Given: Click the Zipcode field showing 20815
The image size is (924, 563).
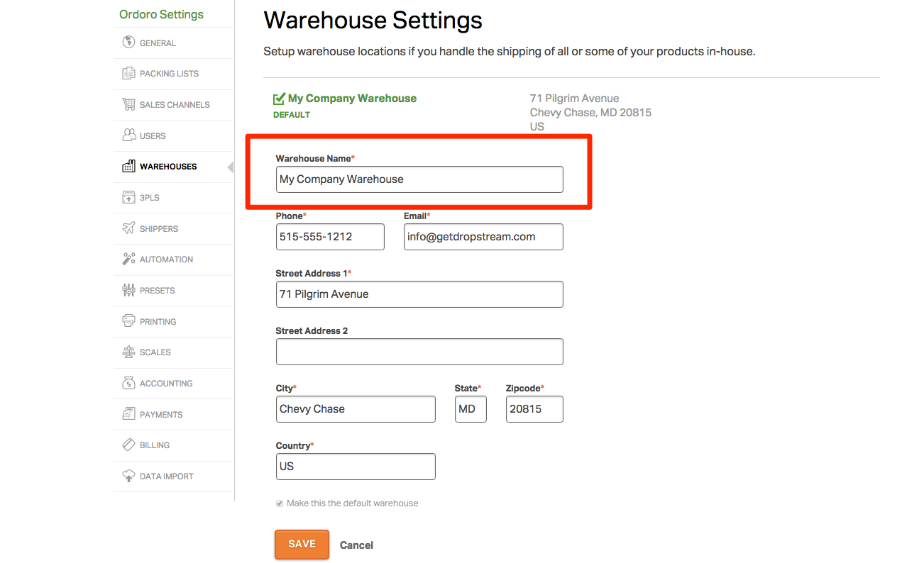Looking at the screenshot, I should pos(534,409).
